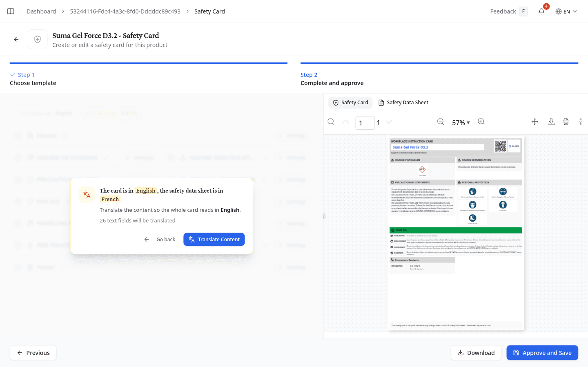Open the product ID breadcrumb

tap(125, 11)
